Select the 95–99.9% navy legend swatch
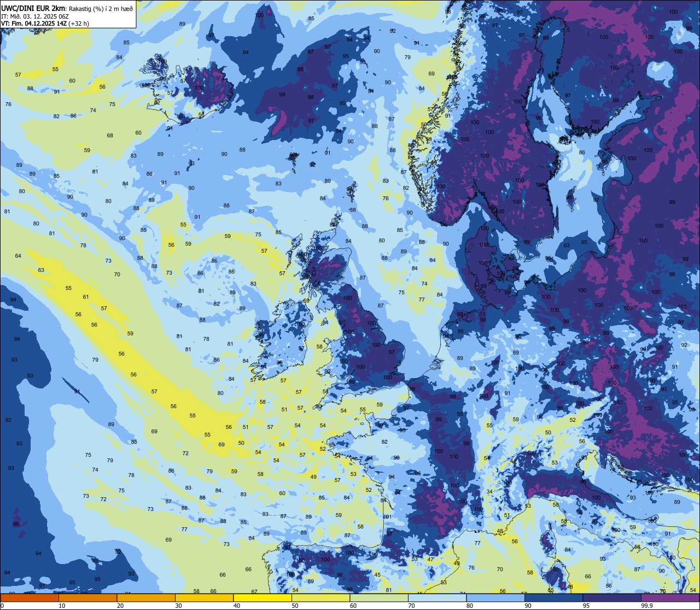 612,597
